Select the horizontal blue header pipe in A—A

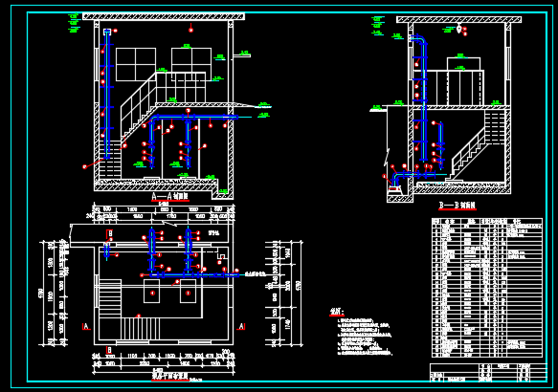pyautogui.click(x=194, y=117)
